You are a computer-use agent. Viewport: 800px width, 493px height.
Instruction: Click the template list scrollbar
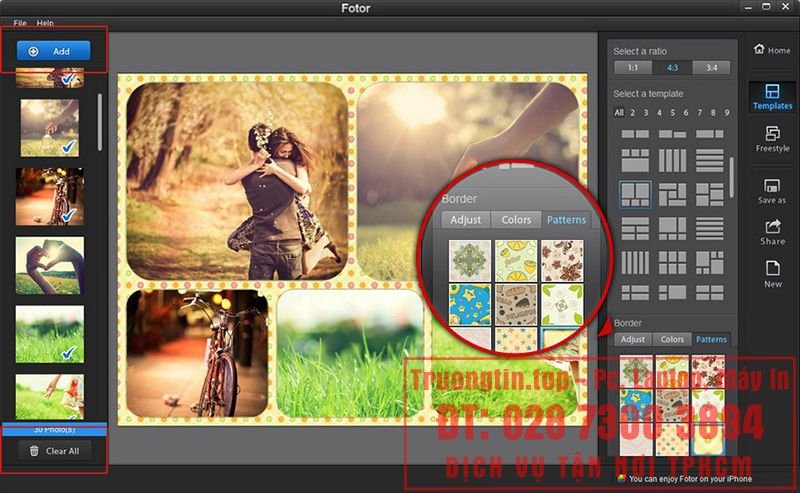pyautogui.click(x=731, y=175)
